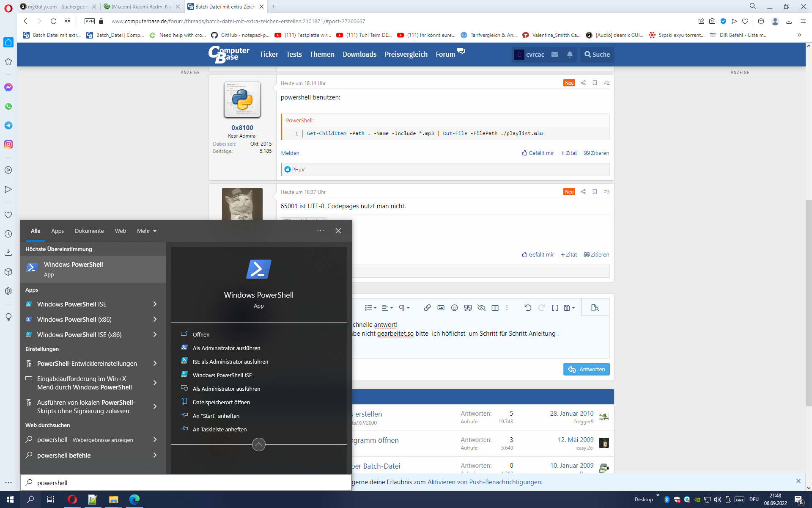Screen dimensions: 812x508
Task: Click the insert link icon in editor
Action: pyautogui.click(x=427, y=308)
